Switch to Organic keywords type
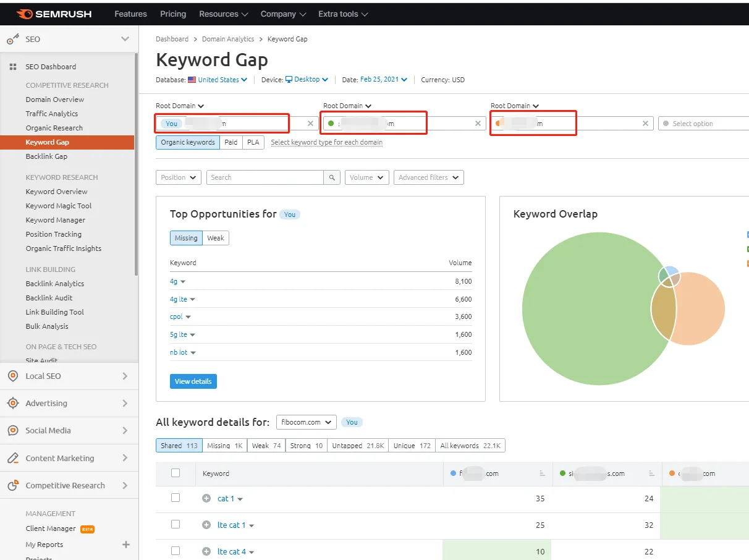Viewport: 749px width, 560px height. coord(188,142)
